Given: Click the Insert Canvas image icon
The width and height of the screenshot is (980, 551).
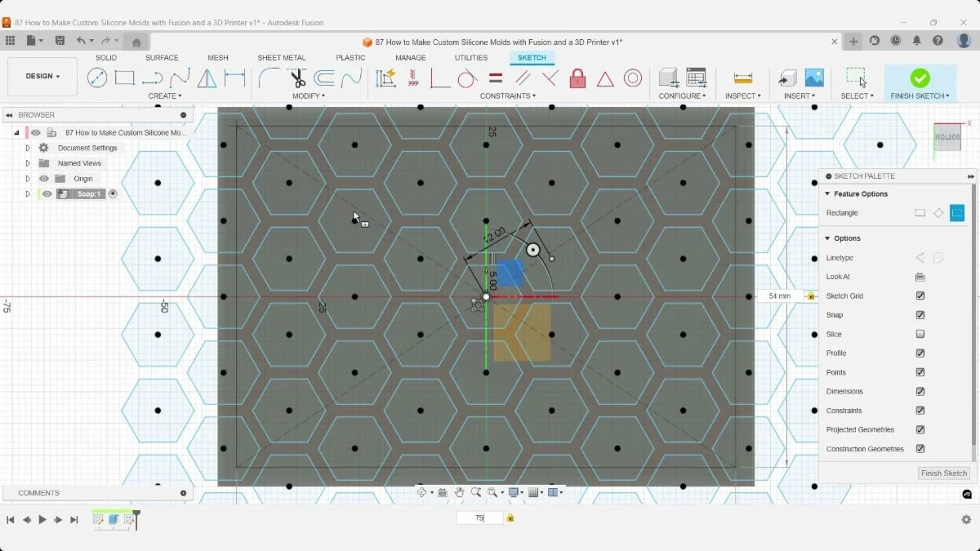Looking at the screenshot, I should (814, 78).
